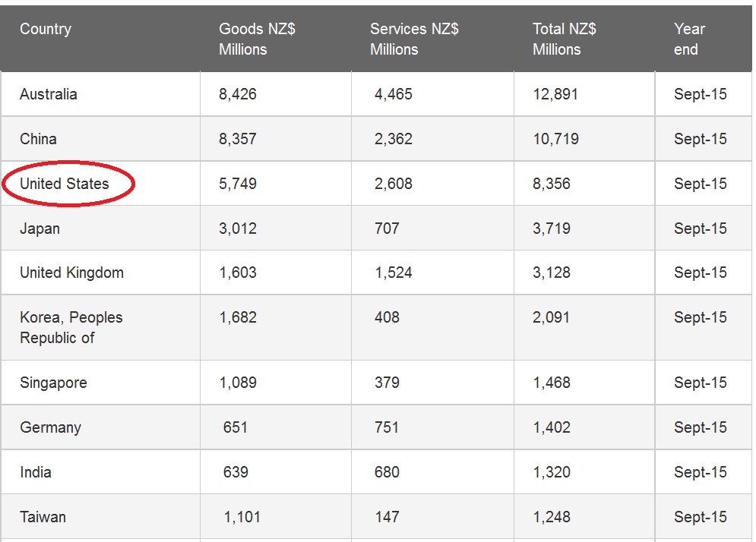Click the India country cell
This screenshot has width=756, height=542.
pos(36,472)
